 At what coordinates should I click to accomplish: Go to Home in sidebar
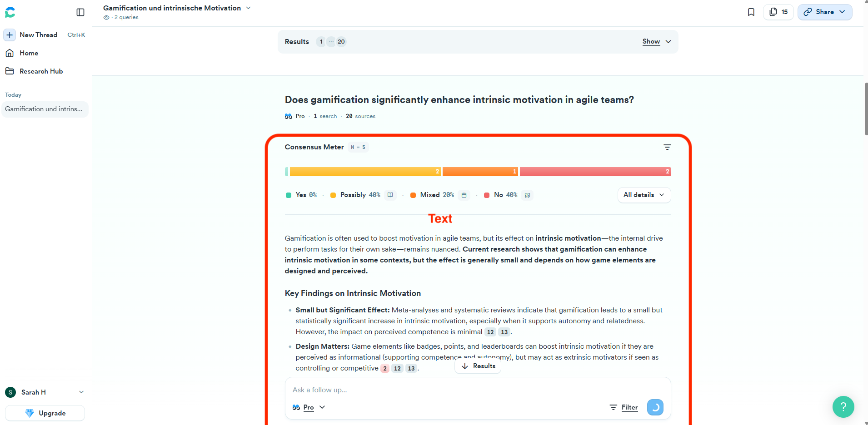[x=29, y=53]
